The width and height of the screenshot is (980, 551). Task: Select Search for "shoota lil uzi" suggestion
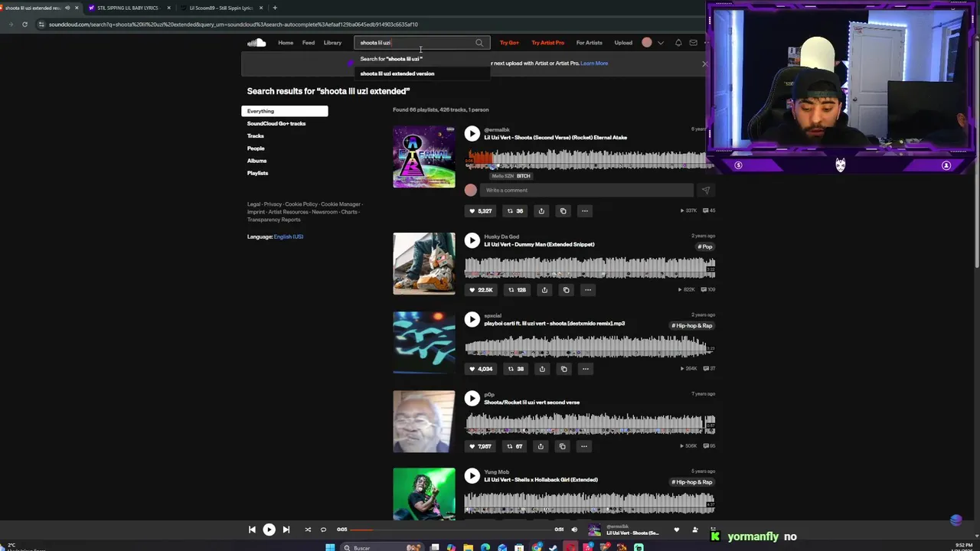click(422, 59)
